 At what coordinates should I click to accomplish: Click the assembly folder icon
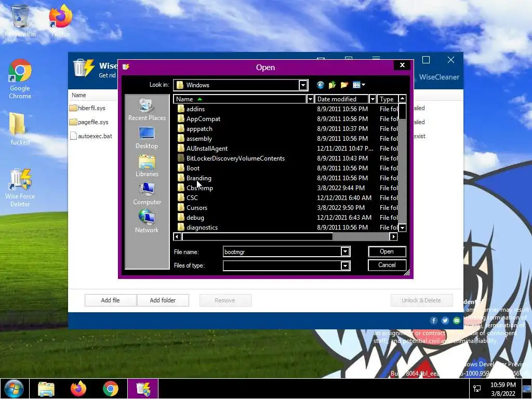click(x=181, y=138)
